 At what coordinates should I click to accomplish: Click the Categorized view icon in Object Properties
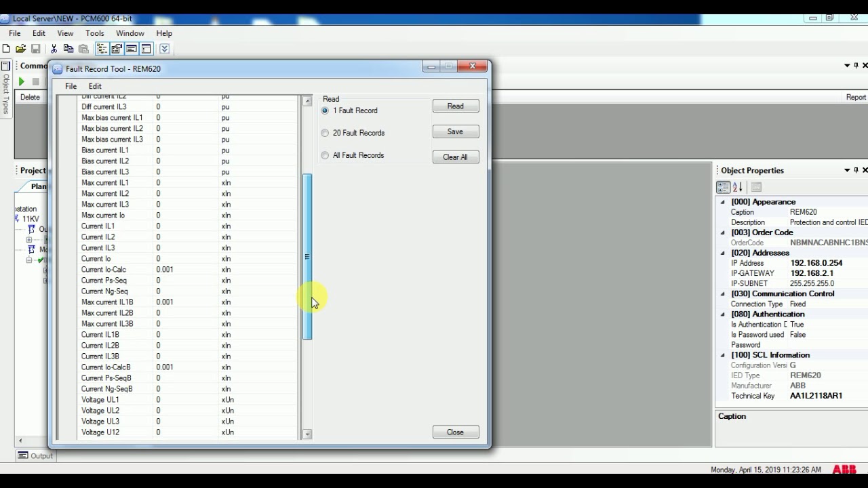tap(724, 187)
